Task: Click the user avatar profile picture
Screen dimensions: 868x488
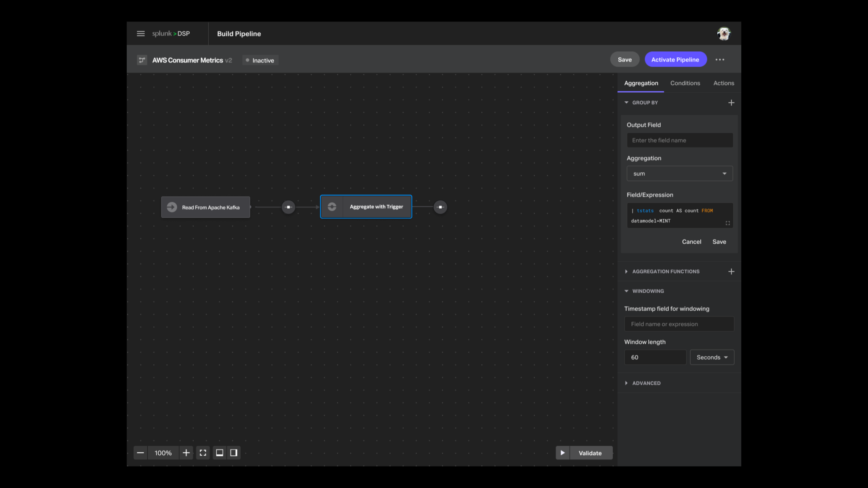Action: (724, 34)
